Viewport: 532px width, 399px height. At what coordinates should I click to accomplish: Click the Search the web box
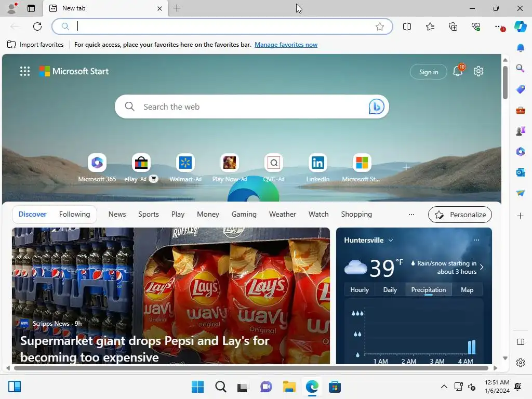pos(252,107)
